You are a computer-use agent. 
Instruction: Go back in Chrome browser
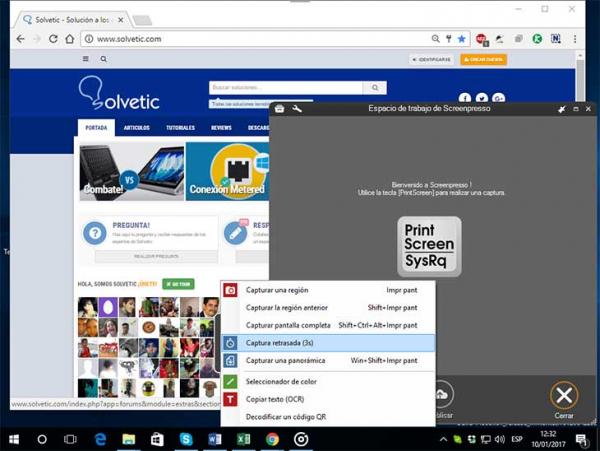(x=21, y=39)
